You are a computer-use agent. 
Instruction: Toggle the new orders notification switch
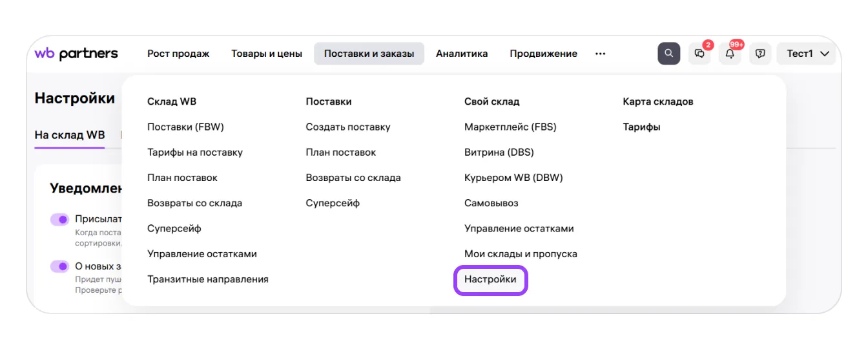[x=59, y=266]
